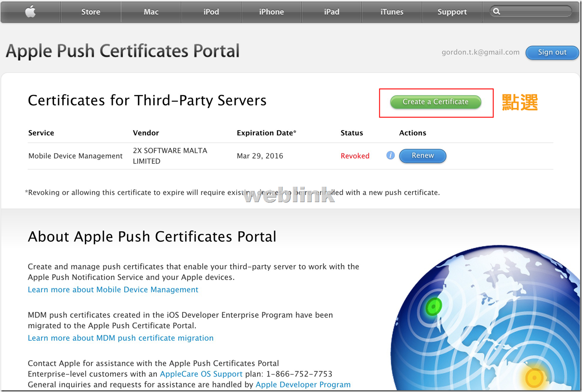Click the red Revoked status text
This screenshot has width=582, height=392.
click(x=355, y=156)
